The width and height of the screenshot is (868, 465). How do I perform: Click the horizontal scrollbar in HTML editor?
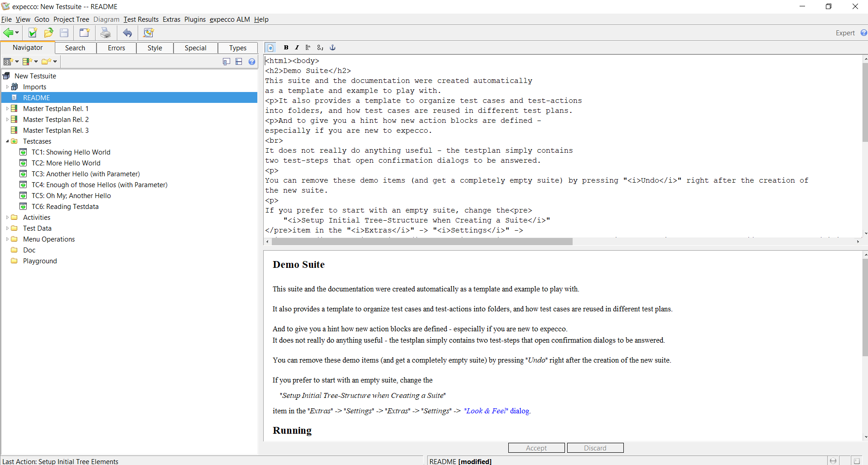pos(422,242)
